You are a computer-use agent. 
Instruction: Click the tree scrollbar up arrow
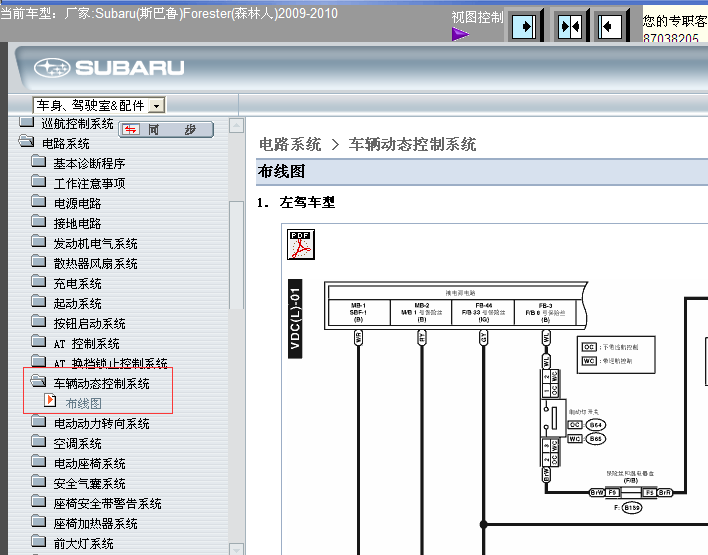tap(236, 125)
